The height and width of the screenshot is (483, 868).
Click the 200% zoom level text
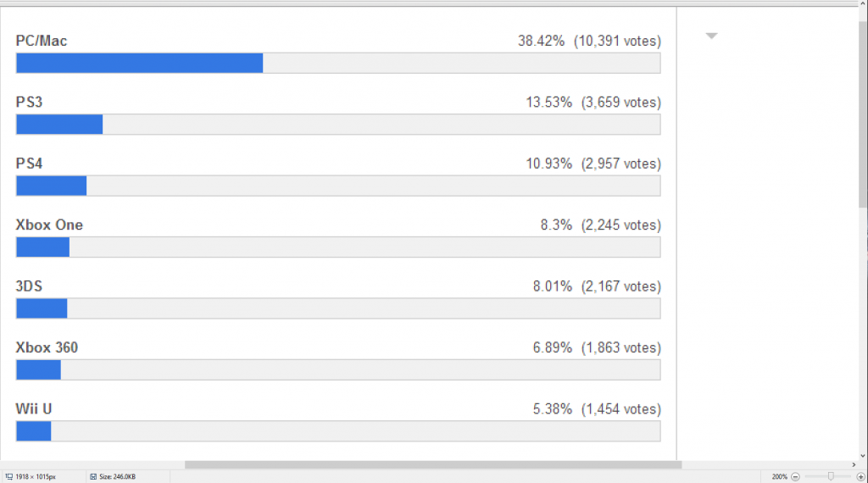click(x=779, y=477)
